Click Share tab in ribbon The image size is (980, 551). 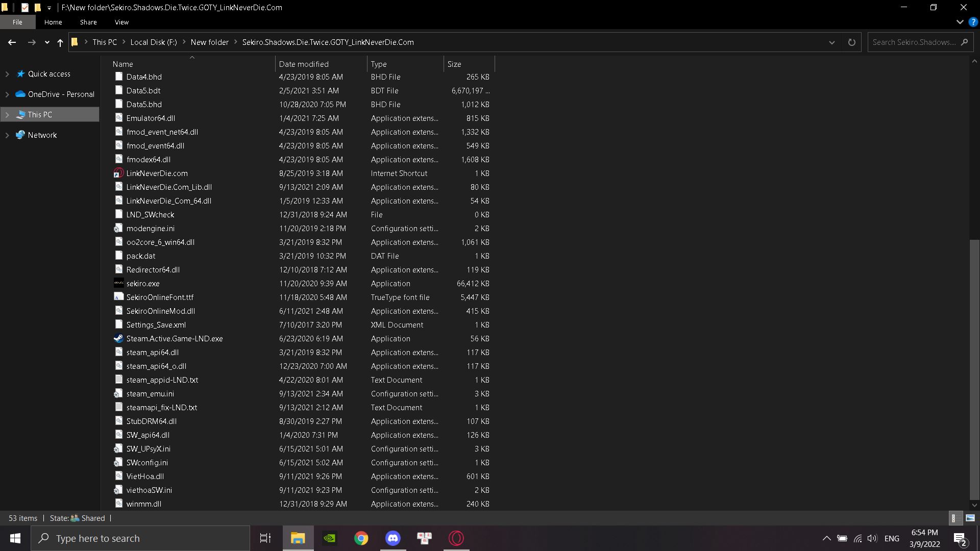[87, 22]
